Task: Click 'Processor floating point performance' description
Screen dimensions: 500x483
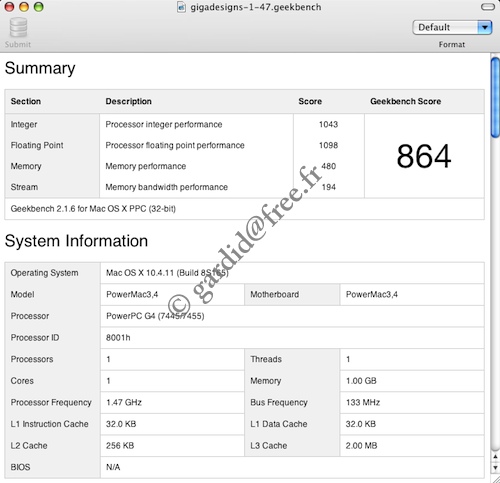Action: point(175,145)
